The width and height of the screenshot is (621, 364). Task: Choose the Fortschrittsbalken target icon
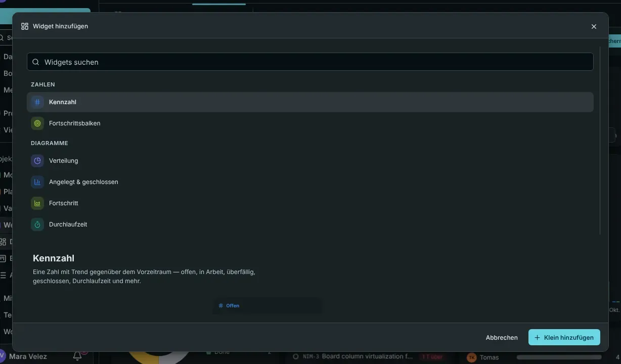pos(37,123)
